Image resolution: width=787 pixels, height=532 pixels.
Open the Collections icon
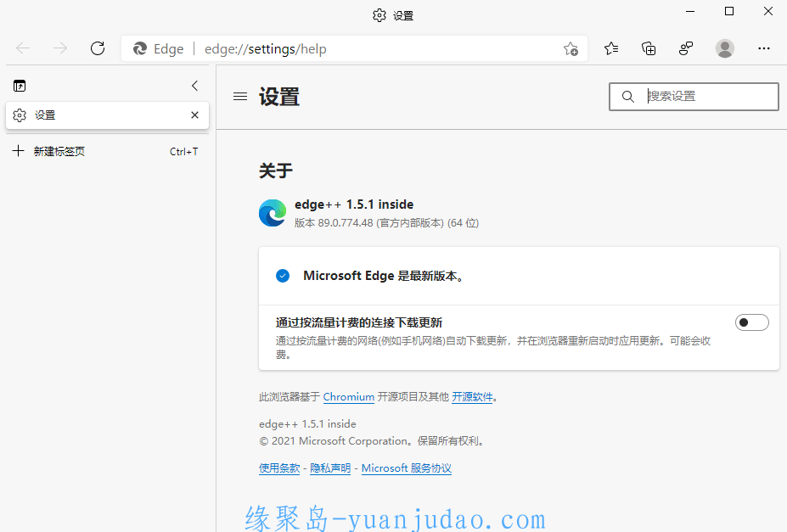[x=649, y=48]
